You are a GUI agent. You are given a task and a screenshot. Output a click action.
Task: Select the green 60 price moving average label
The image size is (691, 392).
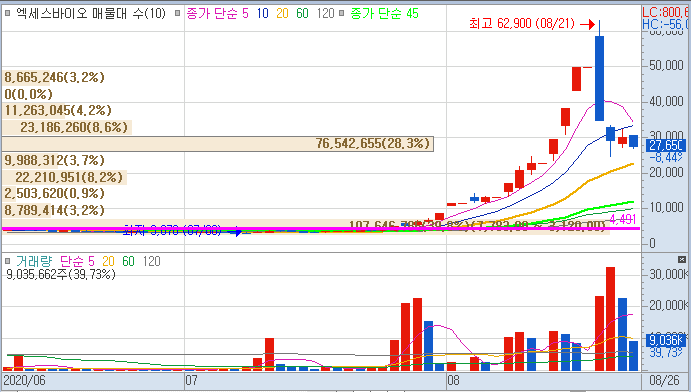(x=302, y=14)
